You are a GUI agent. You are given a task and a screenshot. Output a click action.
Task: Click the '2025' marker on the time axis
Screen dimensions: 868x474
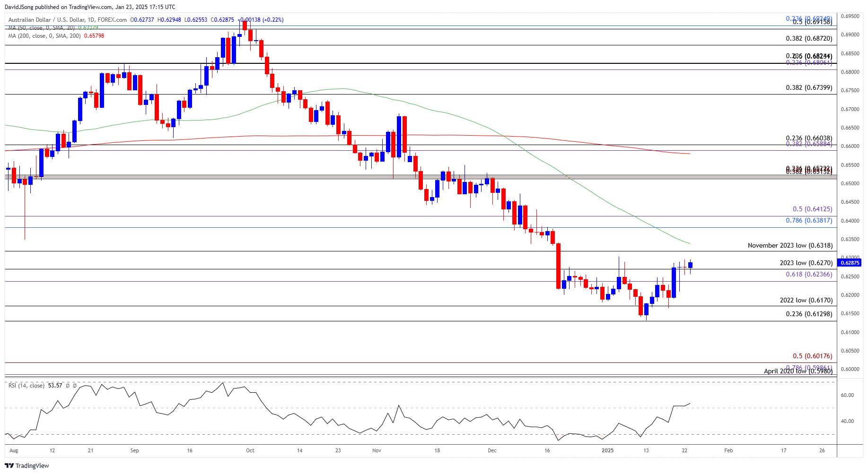click(607, 450)
